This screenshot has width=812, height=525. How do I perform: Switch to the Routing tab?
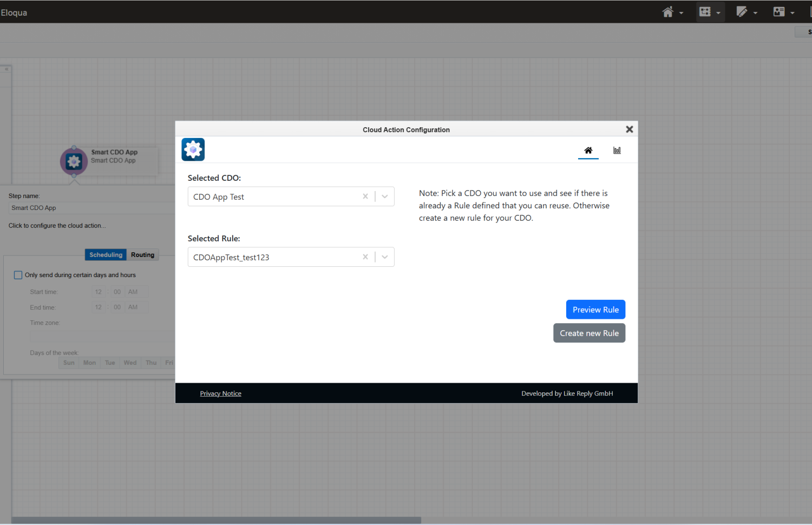[143, 255]
